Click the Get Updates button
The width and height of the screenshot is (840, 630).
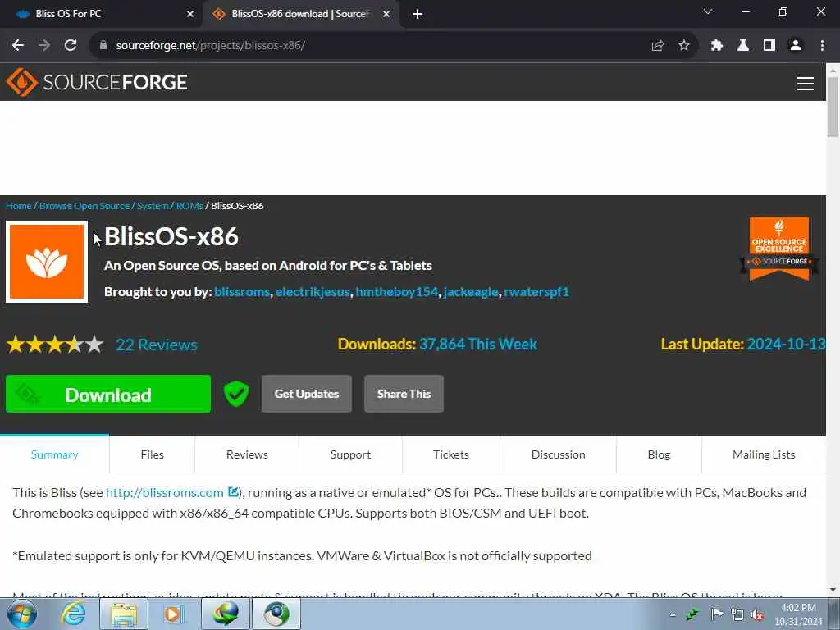[307, 394]
